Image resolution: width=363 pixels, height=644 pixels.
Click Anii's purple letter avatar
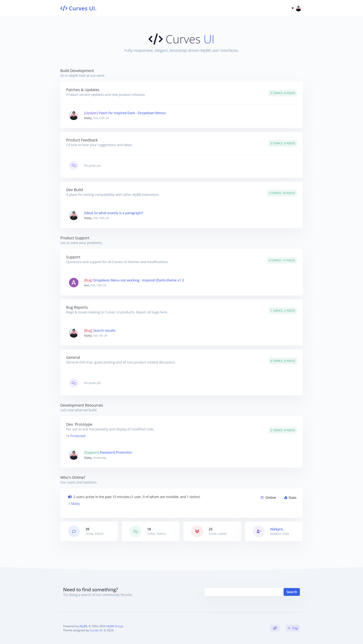click(x=74, y=283)
